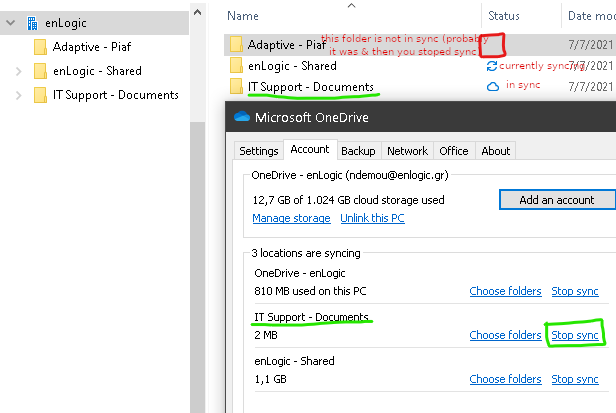Click the IT Support - Documents folder icon in the file list

point(236,86)
